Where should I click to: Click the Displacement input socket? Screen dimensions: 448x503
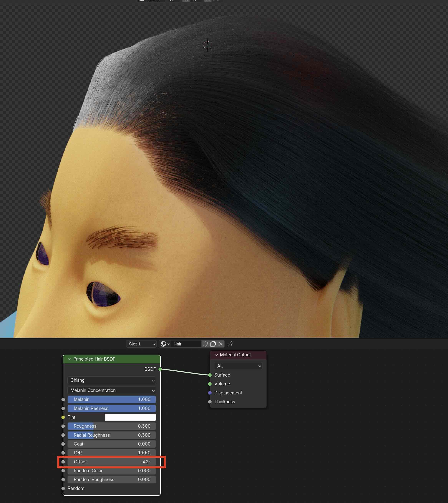[210, 393]
